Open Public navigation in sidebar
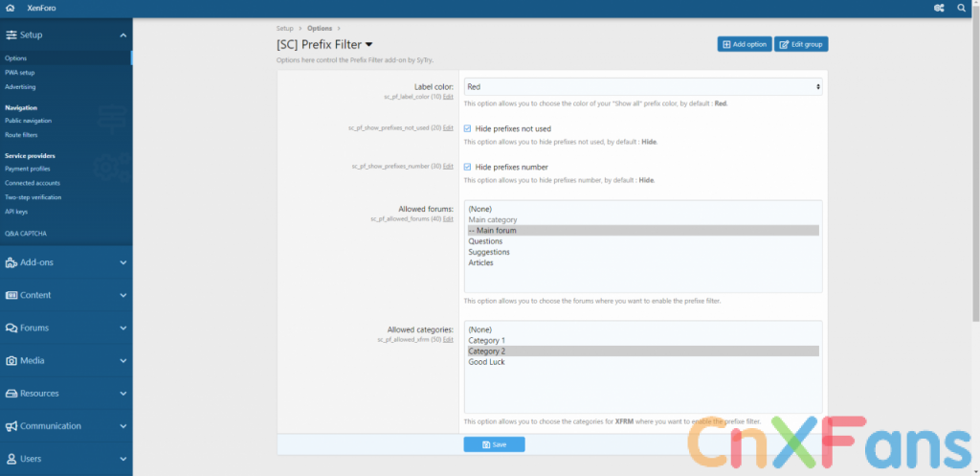The image size is (980, 476). click(x=28, y=121)
